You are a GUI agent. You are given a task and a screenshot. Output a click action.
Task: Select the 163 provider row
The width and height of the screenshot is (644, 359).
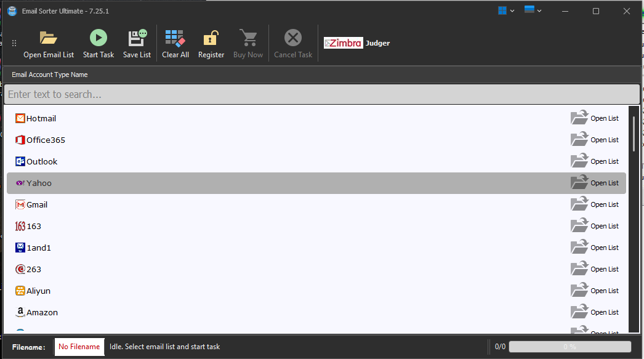[33, 226]
